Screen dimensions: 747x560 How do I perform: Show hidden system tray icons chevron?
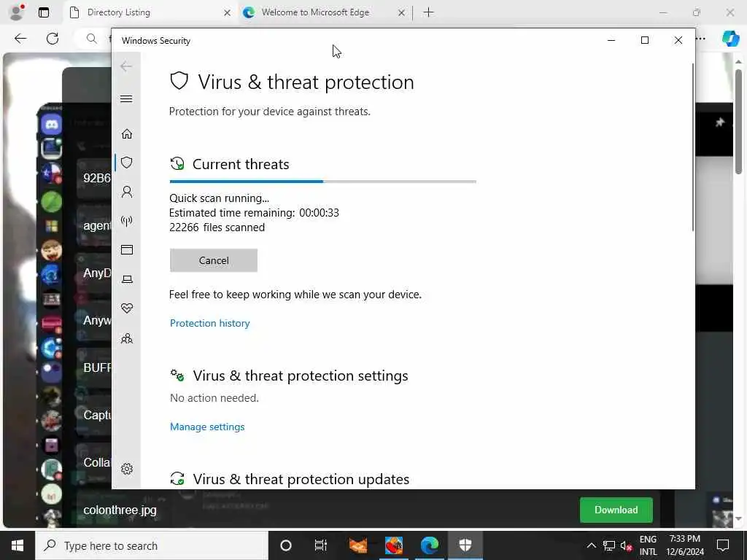click(591, 545)
